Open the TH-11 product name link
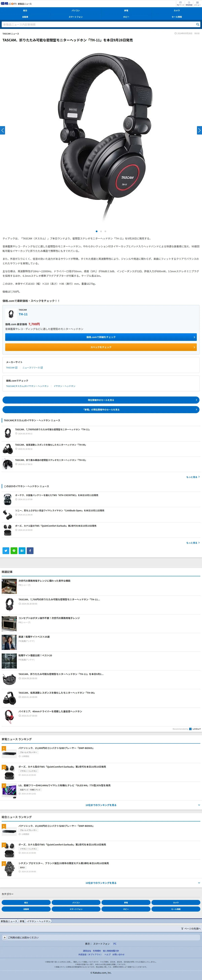 [23, 314]
